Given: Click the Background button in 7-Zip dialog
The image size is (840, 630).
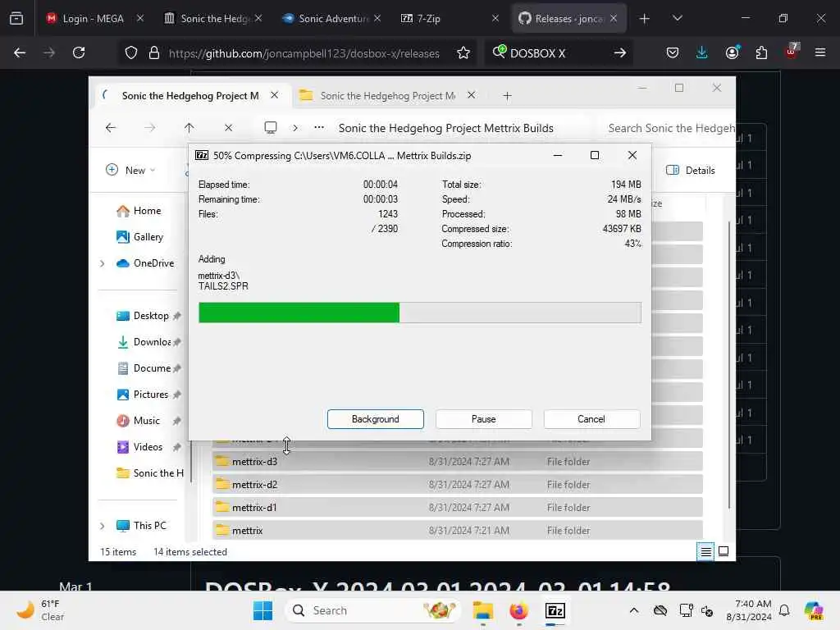Looking at the screenshot, I should click(x=375, y=419).
